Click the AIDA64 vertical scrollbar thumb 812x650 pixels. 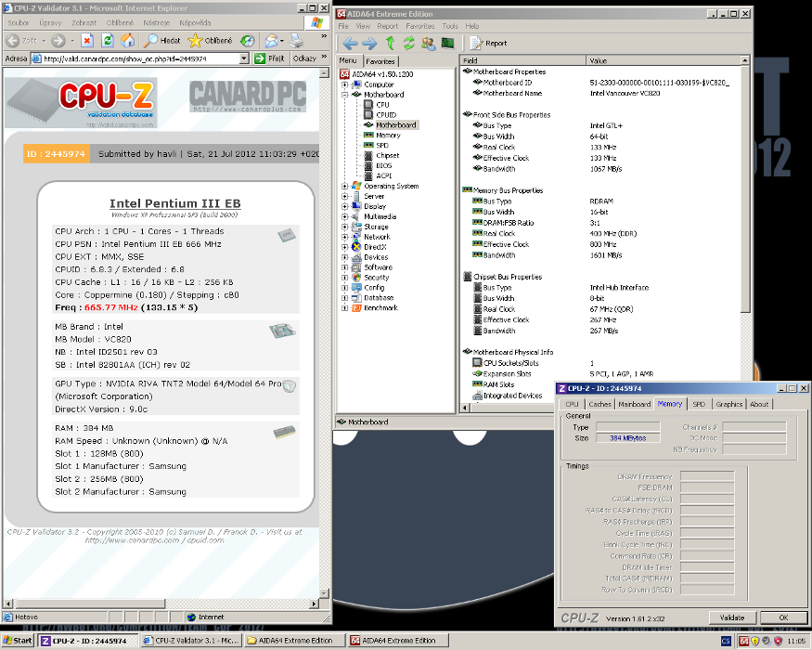click(x=745, y=188)
